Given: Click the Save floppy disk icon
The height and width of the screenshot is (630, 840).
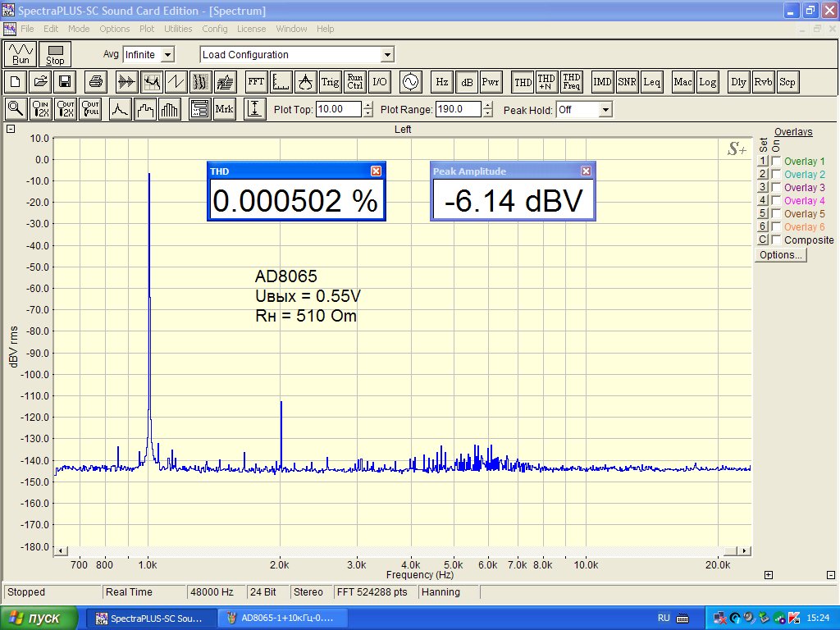Looking at the screenshot, I should pyautogui.click(x=65, y=82).
